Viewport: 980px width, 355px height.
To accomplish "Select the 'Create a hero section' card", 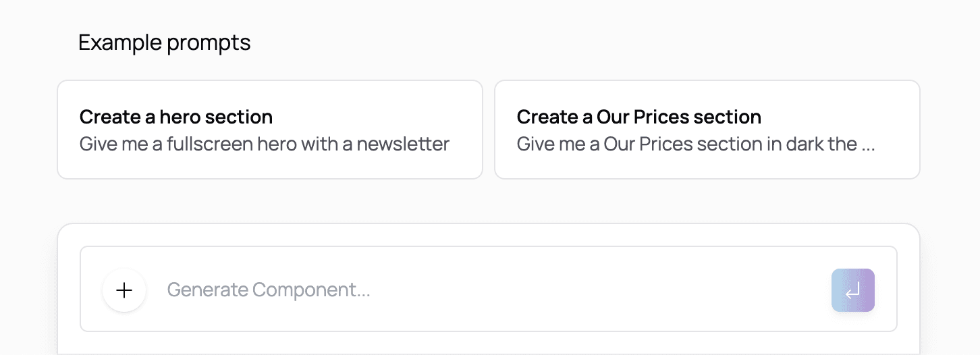I will pyautogui.click(x=269, y=130).
